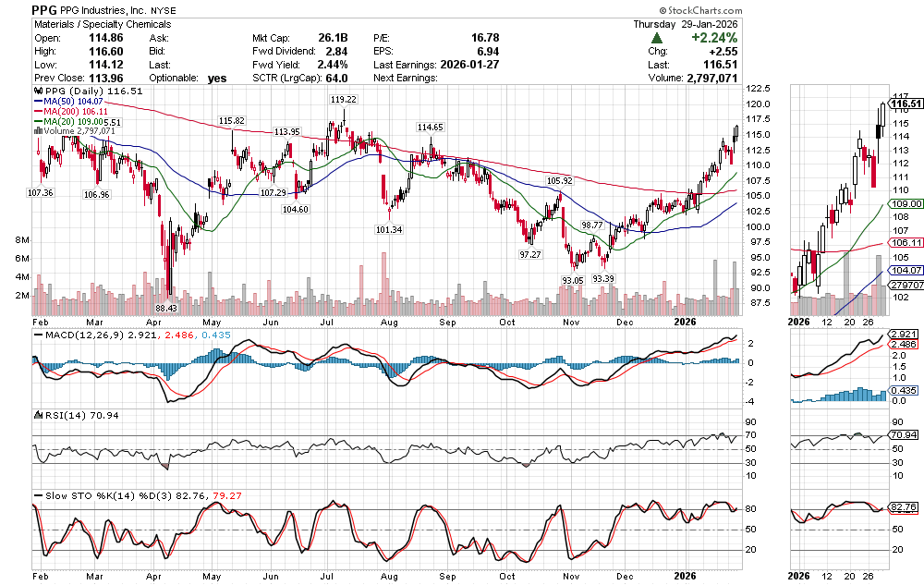
Task: Click the blue MA(50) legend line
Action: click(37, 103)
